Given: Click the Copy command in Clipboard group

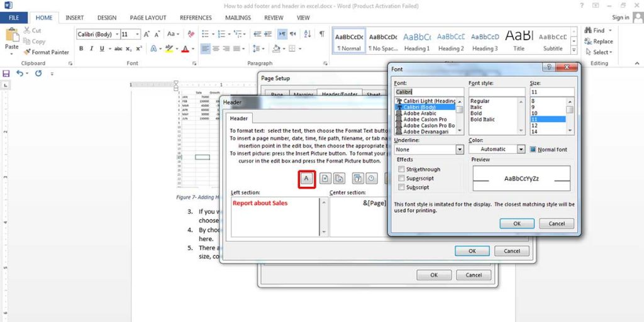Looking at the screenshot, I should tap(34, 41).
